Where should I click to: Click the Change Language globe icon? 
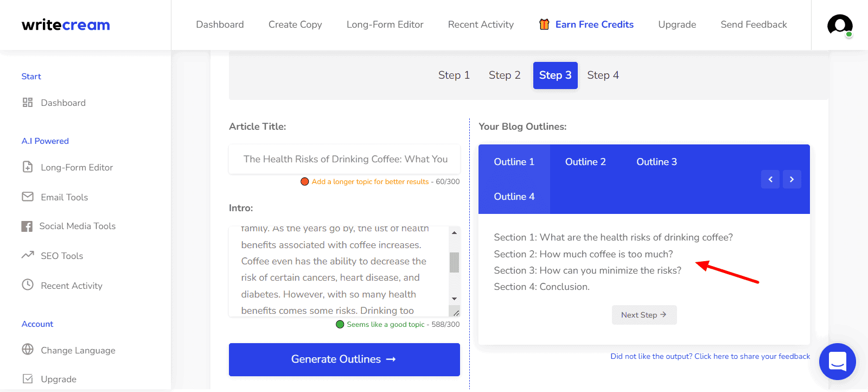[x=28, y=349]
